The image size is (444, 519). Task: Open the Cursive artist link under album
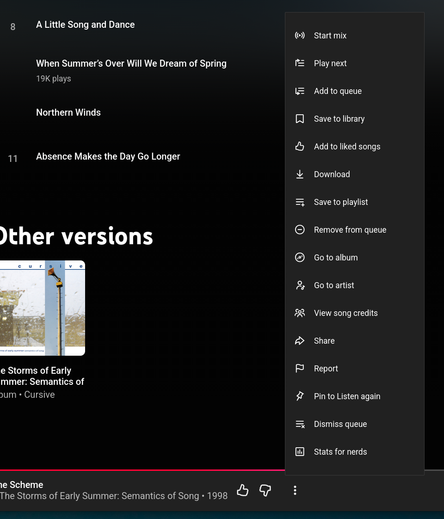tap(39, 395)
